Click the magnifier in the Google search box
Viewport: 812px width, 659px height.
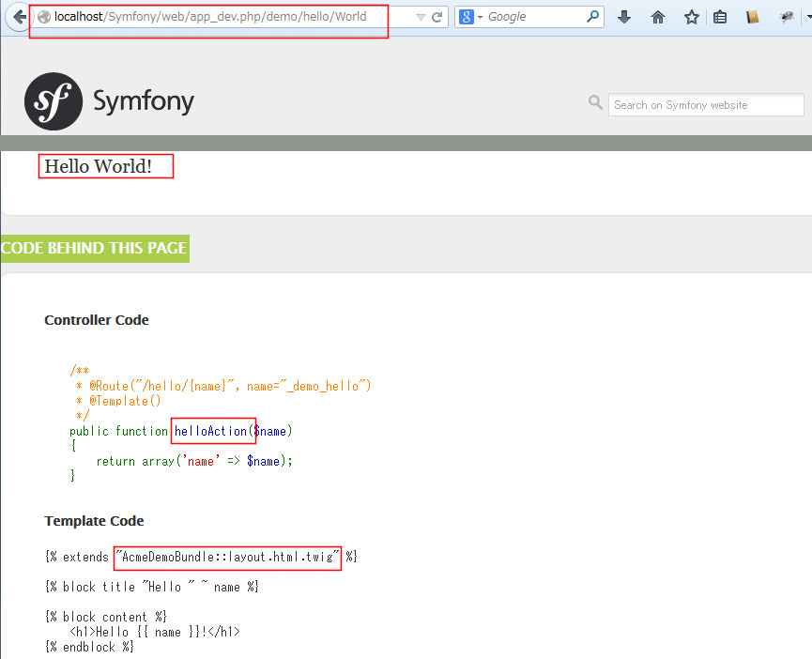point(592,17)
